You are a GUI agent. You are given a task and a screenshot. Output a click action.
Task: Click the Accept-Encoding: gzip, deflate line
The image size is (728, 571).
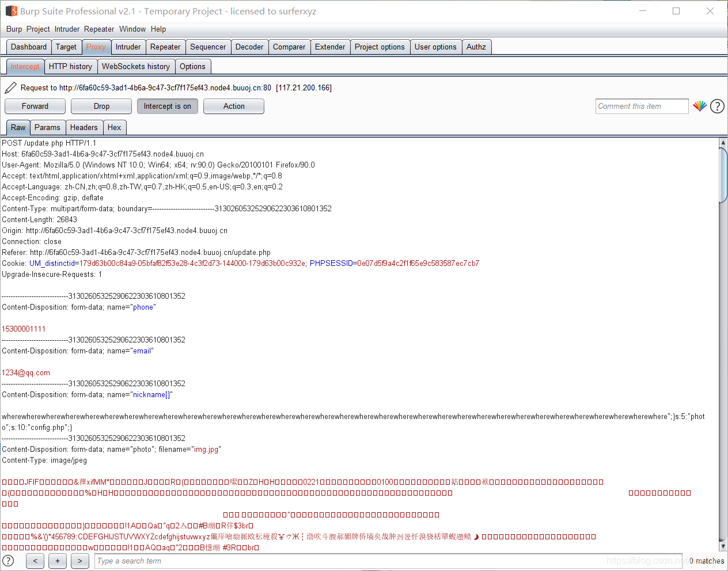click(x=52, y=197)
